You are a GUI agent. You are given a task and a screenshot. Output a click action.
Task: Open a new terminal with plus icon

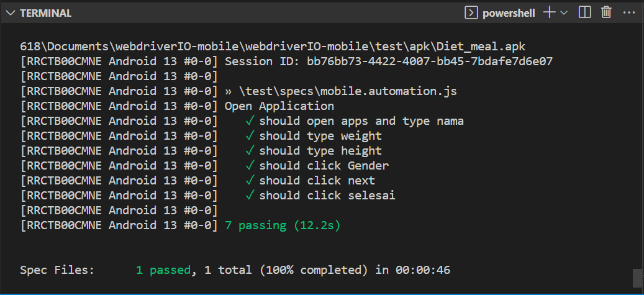549,13
